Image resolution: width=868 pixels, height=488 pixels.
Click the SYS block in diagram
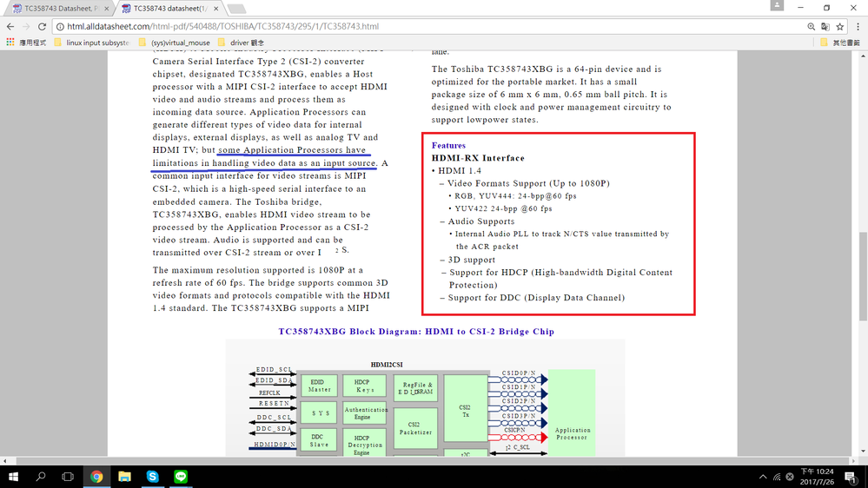(x=319, y=413)
